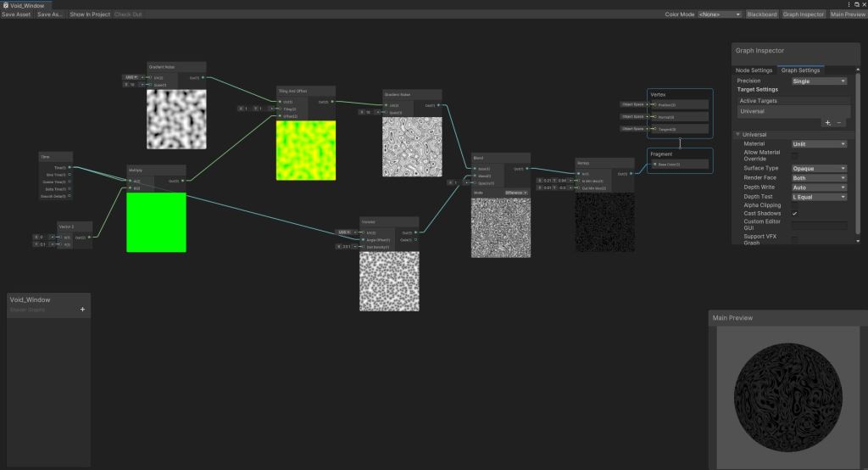Enable Allow Material Override checkbox

pos(795,156)
